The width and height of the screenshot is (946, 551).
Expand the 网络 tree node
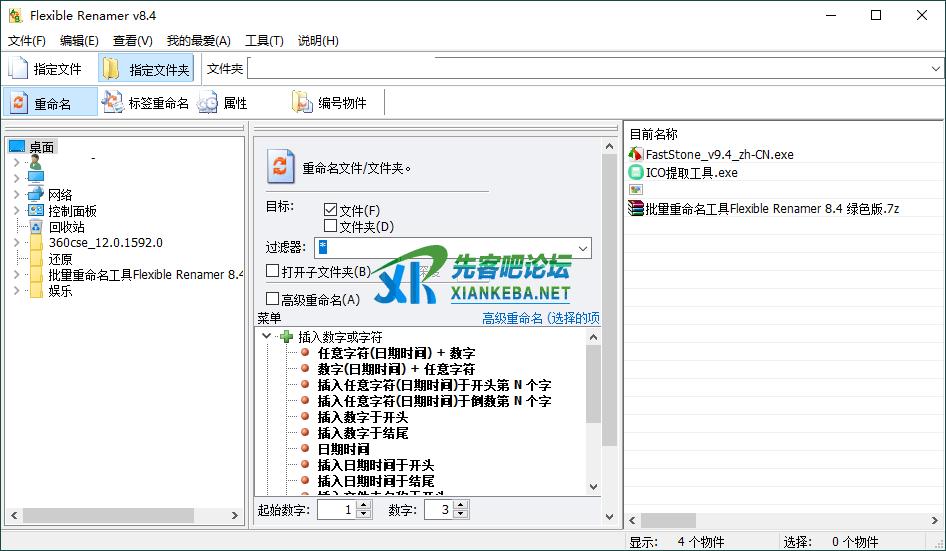click(17, 194)
